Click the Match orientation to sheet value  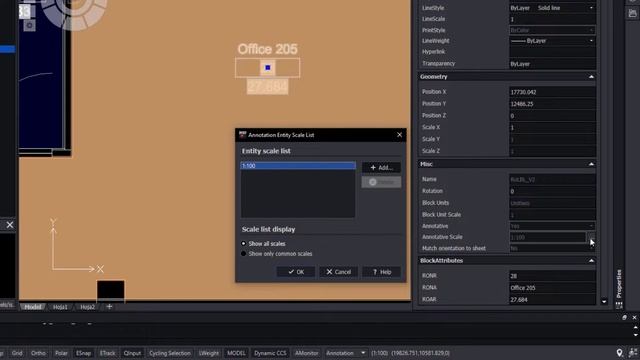point(552,248)
